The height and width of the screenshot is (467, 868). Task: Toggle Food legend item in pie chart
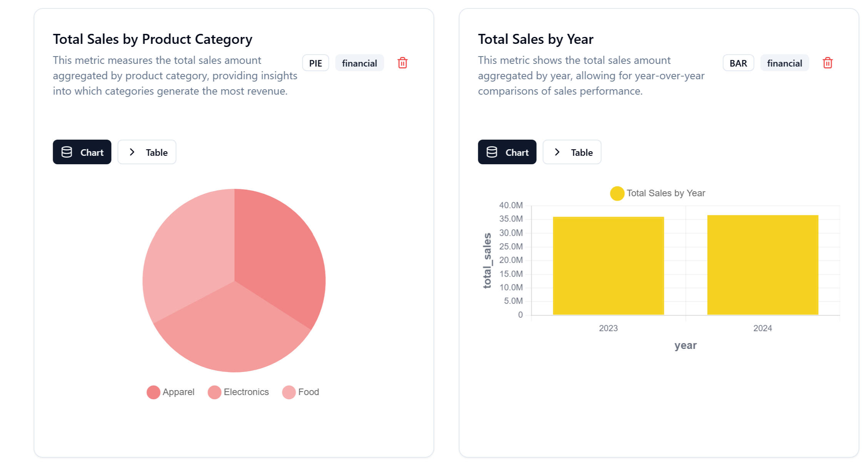300,392
